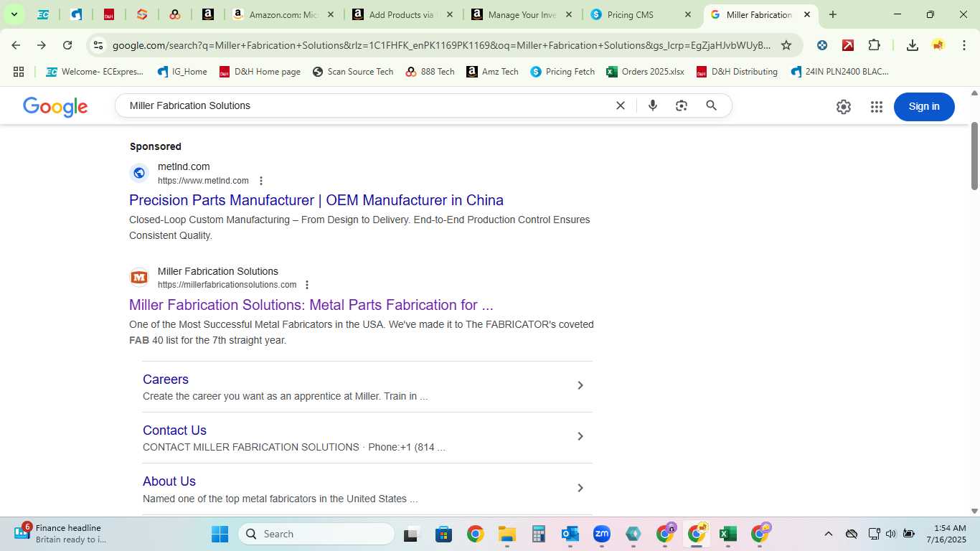This screenshot has width=980, height=551.
Task: Open the Contact Us sitelink
Action: [x=174, y=430]
